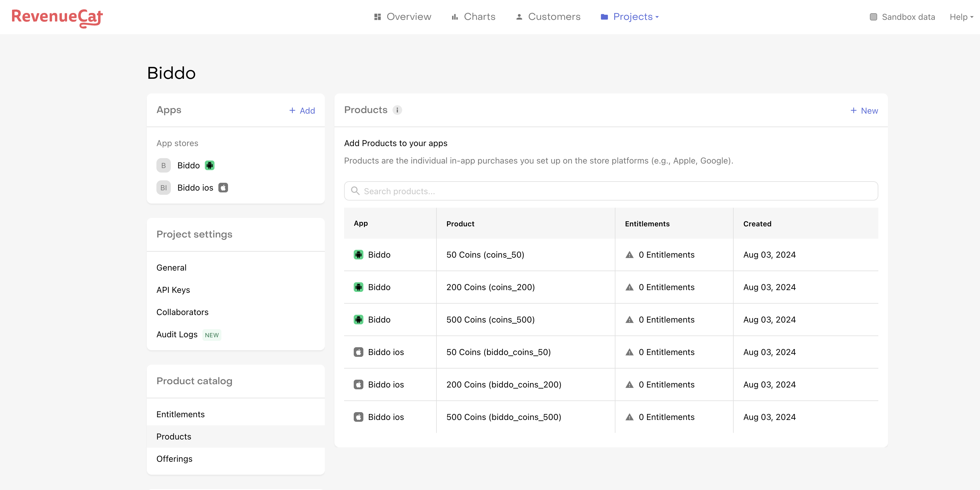The height and width of the screenshot is (490, 980).
Task: Click the BI avatar for Biddo ios app
Action: tap(164, 187)
